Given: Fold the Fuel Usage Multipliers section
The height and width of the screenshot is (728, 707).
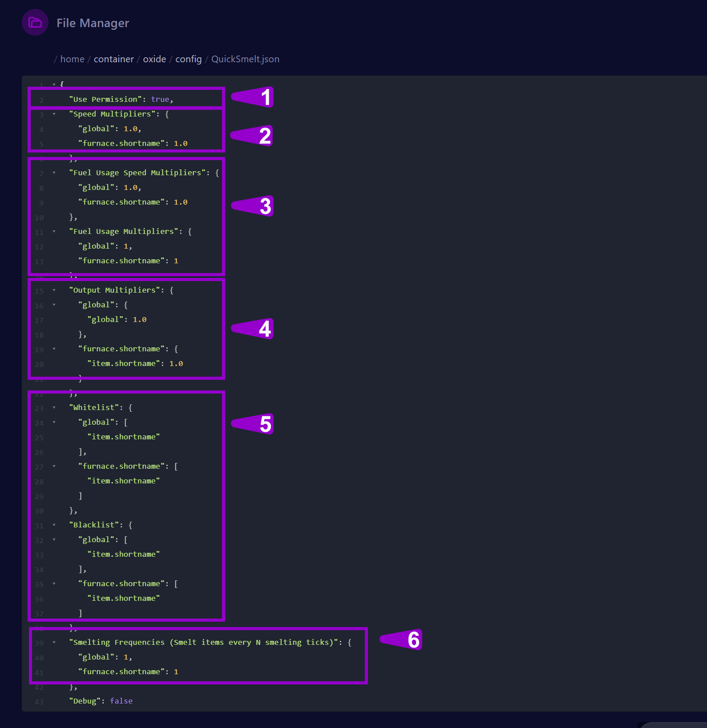Looking at the screenshot, I should pyautogui.click(x=54, y=231).
